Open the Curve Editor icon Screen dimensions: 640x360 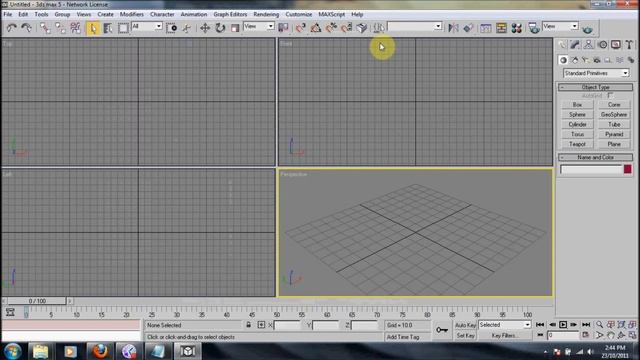pyautogui.click(x=486, y=28)
